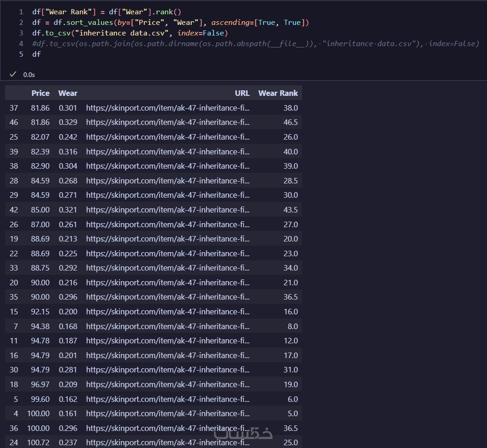
Task: Click the skinport URL for row 5
Action: (167, 399)
